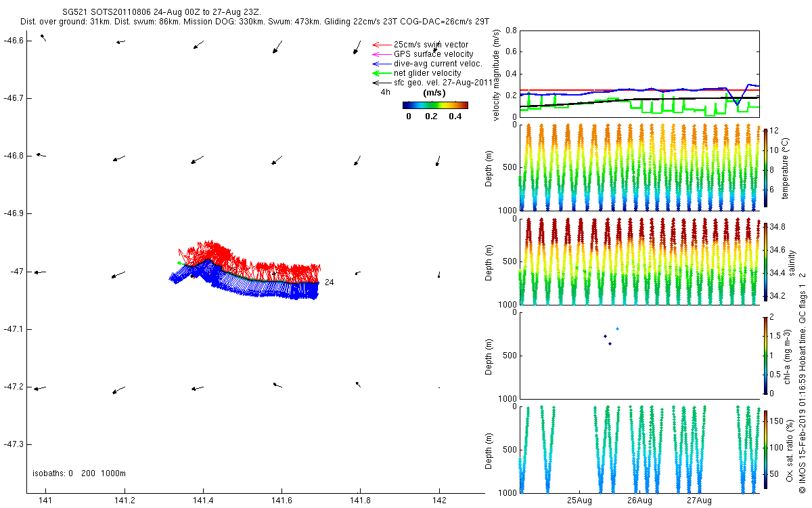The width and height of the screenshot is (812, 508).
Task: Click the '34.8' tick on salinity colorbar
Action: [x=778, y=226]
